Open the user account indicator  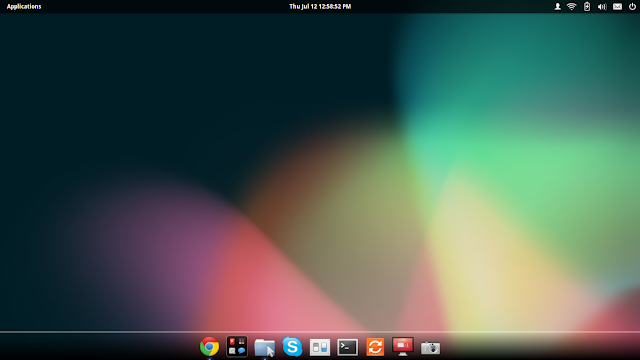557,7
